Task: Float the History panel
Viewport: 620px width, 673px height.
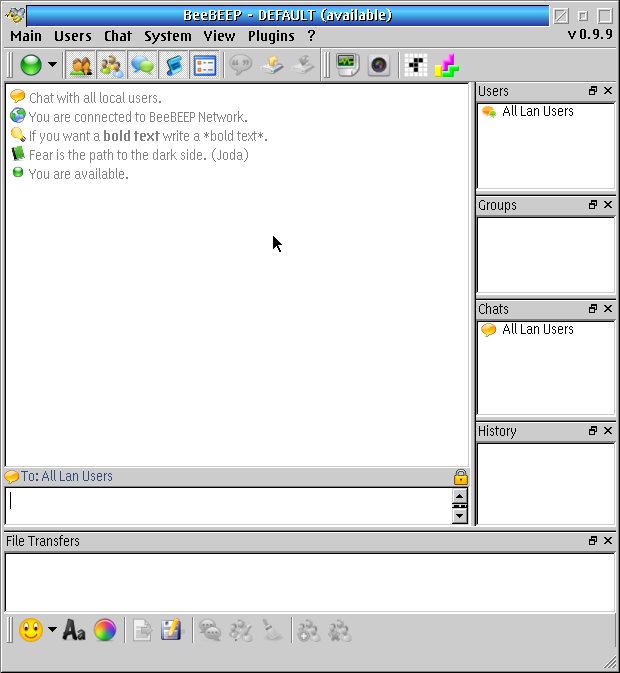Action: 593,430
